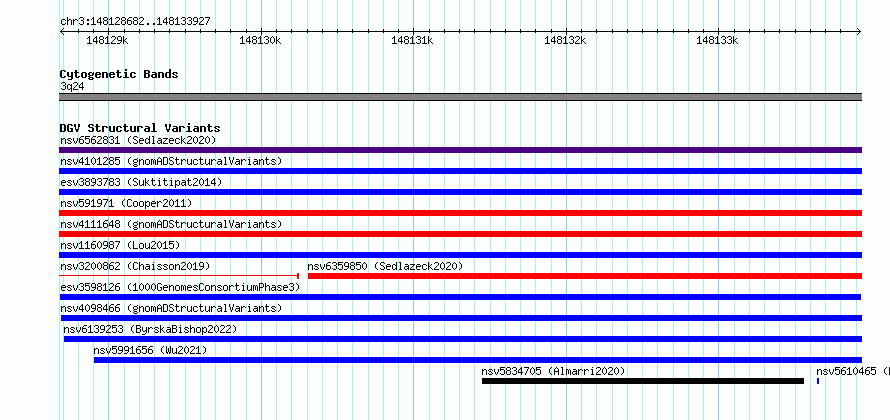The width and height of the screenshot is (890, 420).
Task: Select the nsv6359850 (Sedlazeck2020) red bar
Action: pyautogui.click(x=585, y=276)
